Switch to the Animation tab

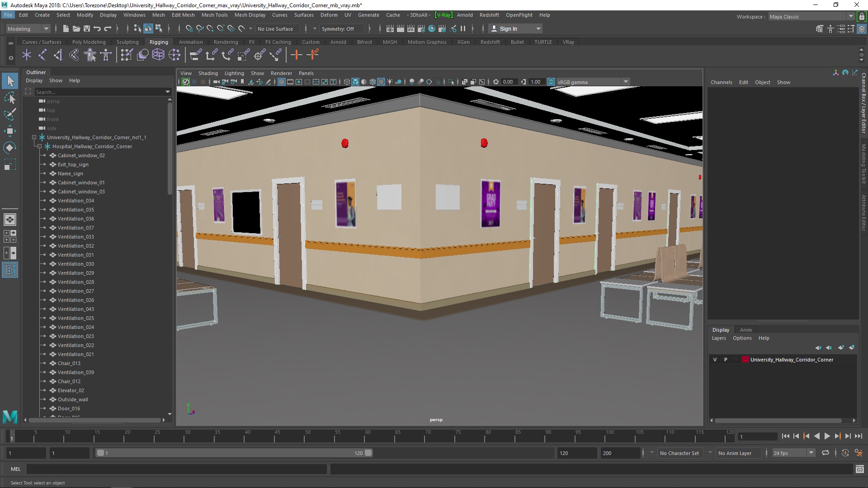[190, 41]
